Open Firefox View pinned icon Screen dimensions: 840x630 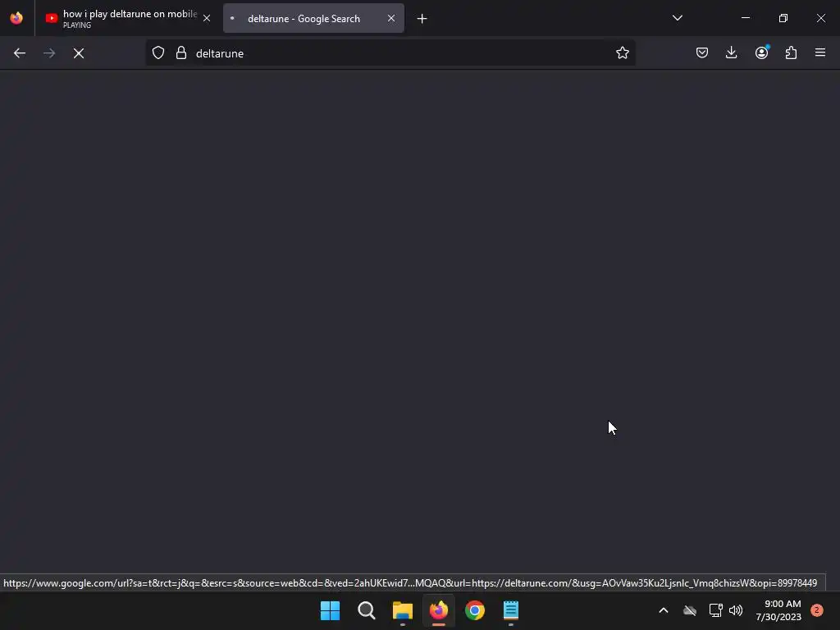click(x=16, y=18)
